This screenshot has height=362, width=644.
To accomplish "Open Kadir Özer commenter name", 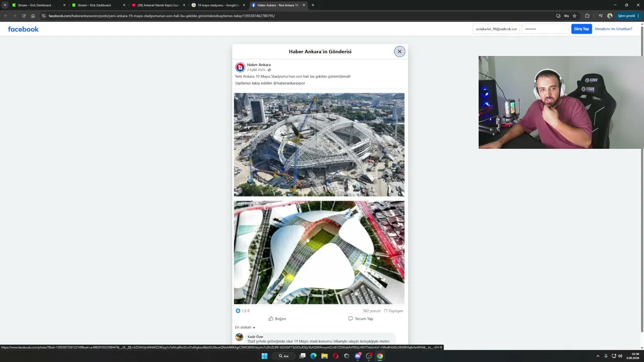I will pyautogui.click(x=255, y=336).
